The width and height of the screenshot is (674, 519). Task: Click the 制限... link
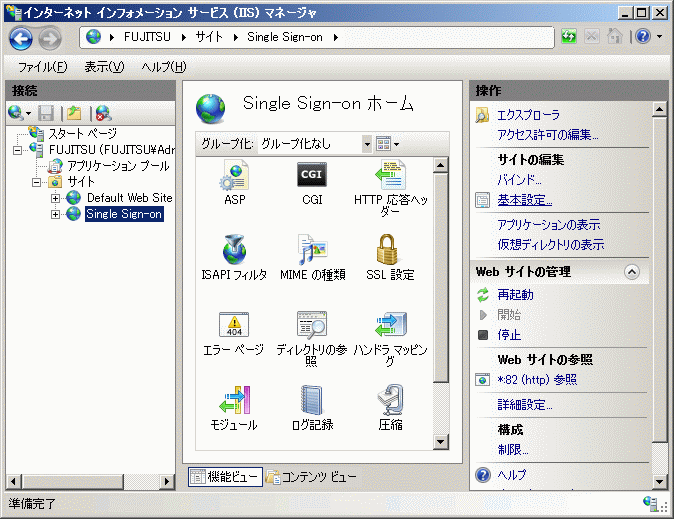tap(513, 450)
